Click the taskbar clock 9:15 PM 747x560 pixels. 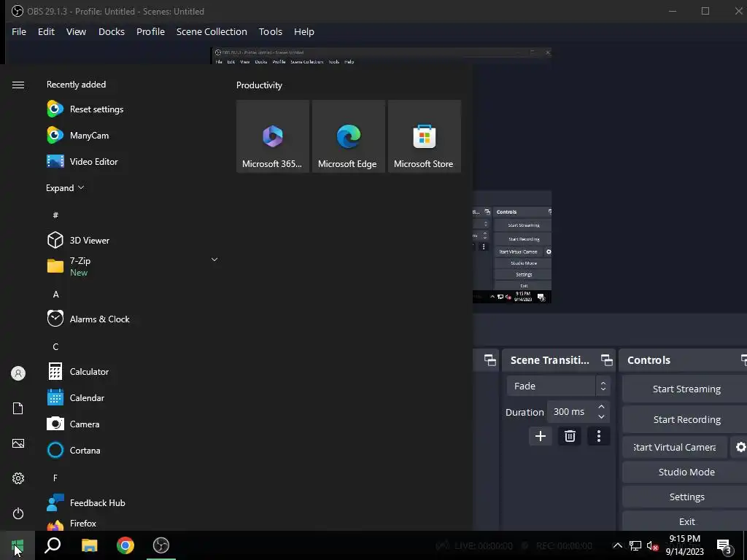click(684, 545)
